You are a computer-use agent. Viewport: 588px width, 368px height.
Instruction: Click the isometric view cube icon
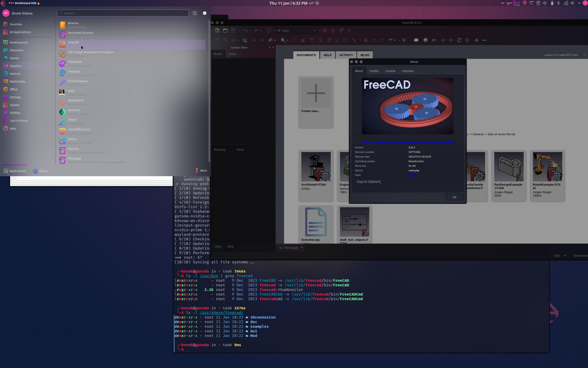pyautogui.click(x=294, y=40)
